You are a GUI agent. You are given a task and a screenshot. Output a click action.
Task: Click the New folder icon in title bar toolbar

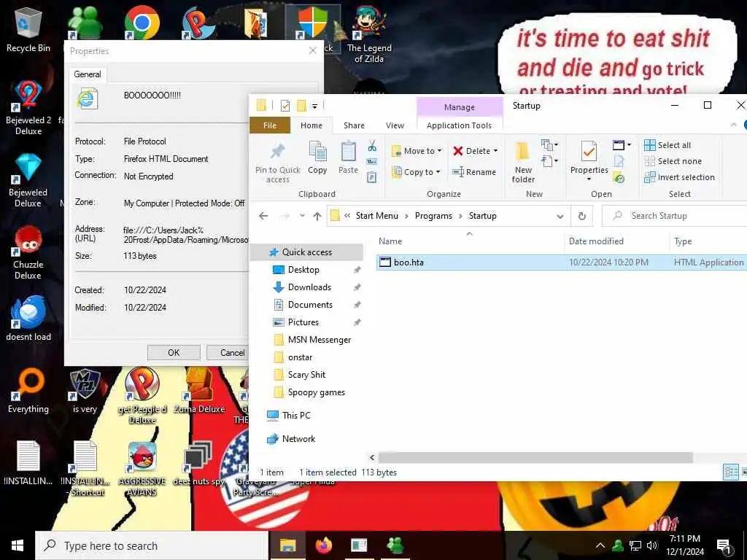[301, 105]
